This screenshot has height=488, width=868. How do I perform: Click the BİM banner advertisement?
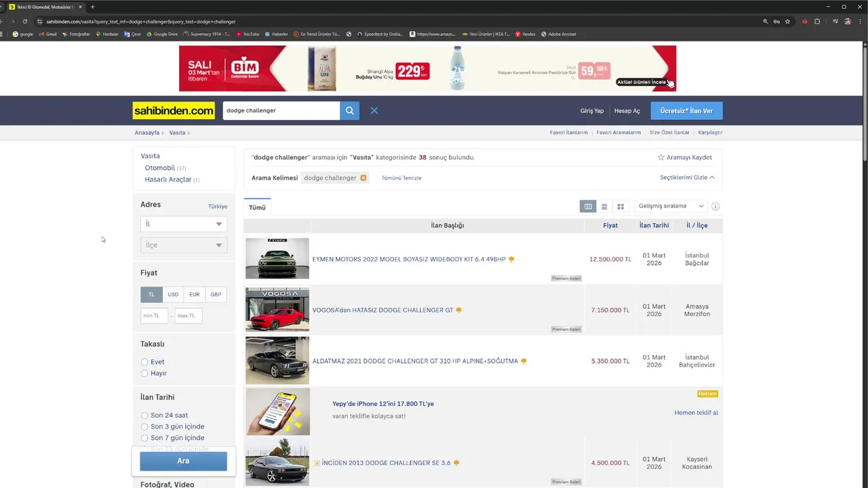(427, 68)
